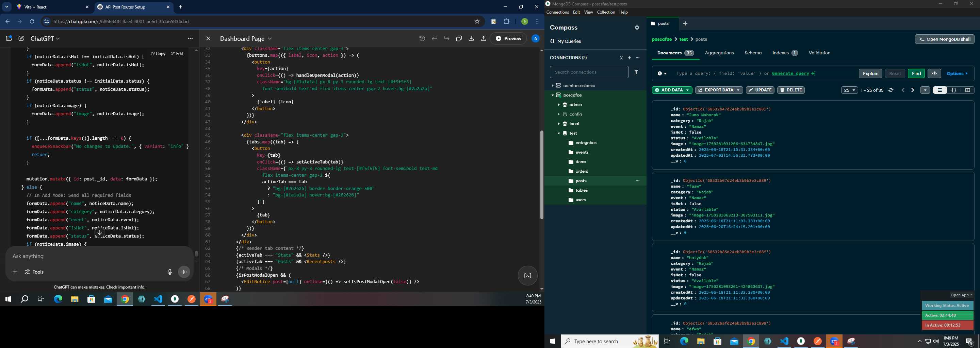Add an attachment with the plus icon
Image resolution: width=980 pixels, height=348 pixels.
pyautogui.click(x=15, y=272)
